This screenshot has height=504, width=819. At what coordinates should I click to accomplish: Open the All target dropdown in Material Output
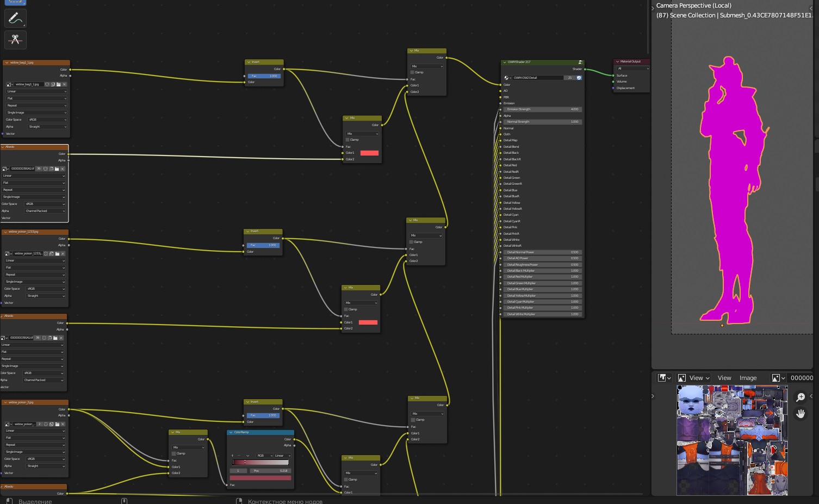[x=632, y=69]
